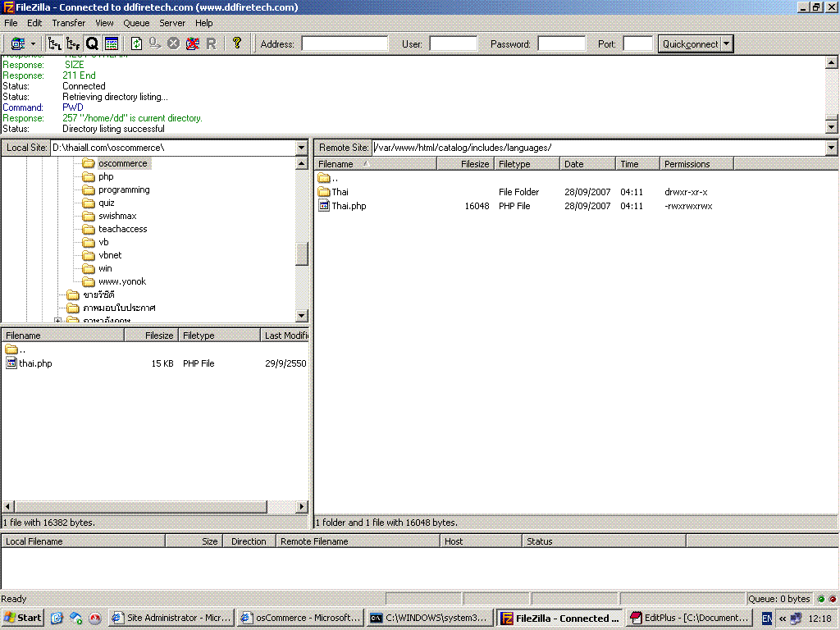Open the Transfer menu
Screen dimensions: 840x630
pos(68,23)
